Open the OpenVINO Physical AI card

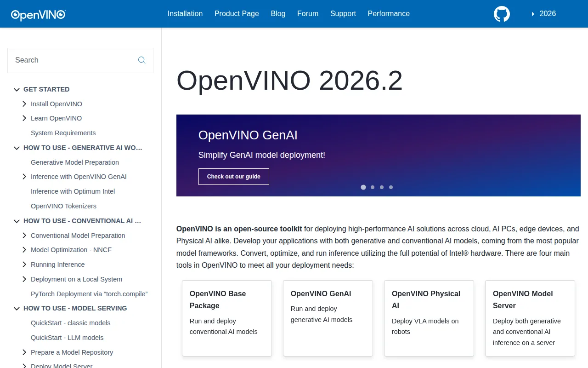(x=429, y=318)
